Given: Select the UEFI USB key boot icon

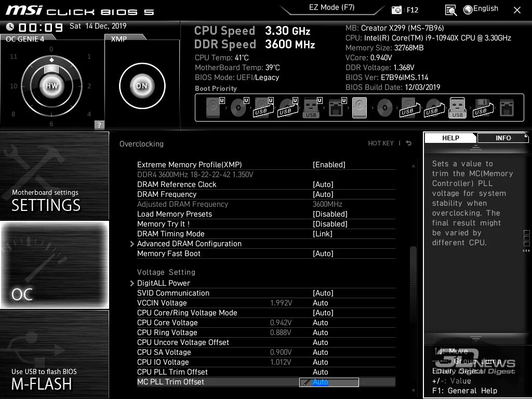Looking at the screenshot, I should [312, 108].
